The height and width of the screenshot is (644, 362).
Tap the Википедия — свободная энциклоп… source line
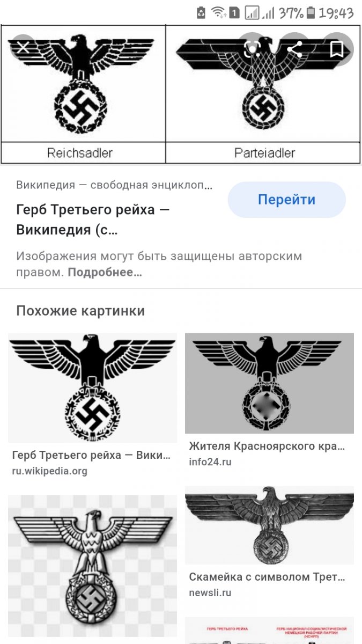tap(114, 186)
